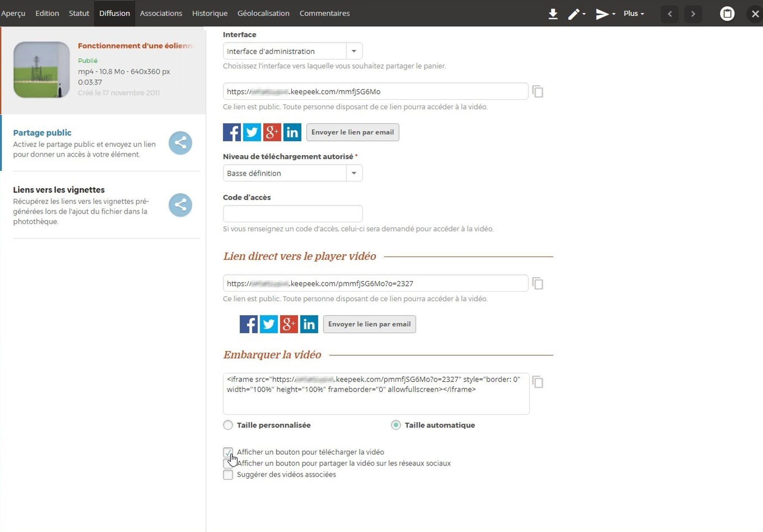
Task: Go to the next item arrow
Action: [693, 14]
